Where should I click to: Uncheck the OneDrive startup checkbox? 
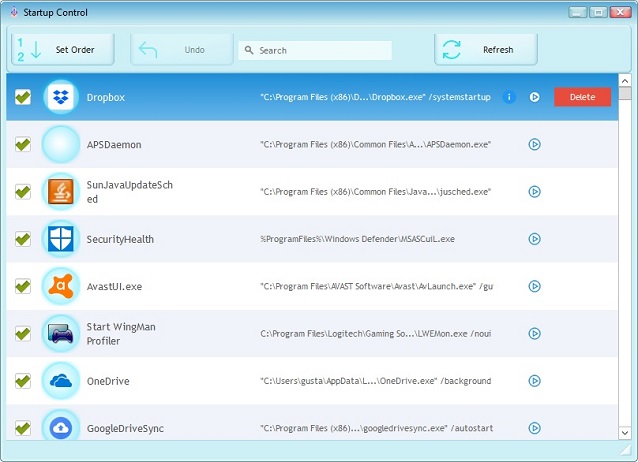[23, 381]
